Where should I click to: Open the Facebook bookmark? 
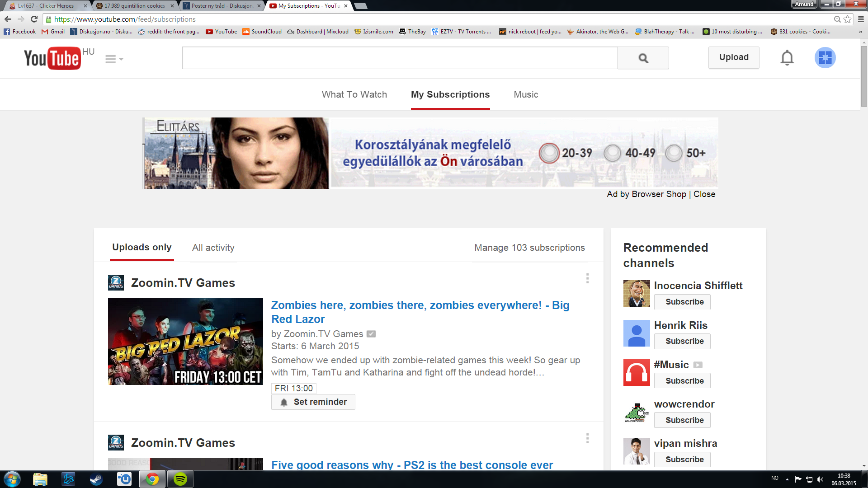pyautogui.click(x=19, y=32)
